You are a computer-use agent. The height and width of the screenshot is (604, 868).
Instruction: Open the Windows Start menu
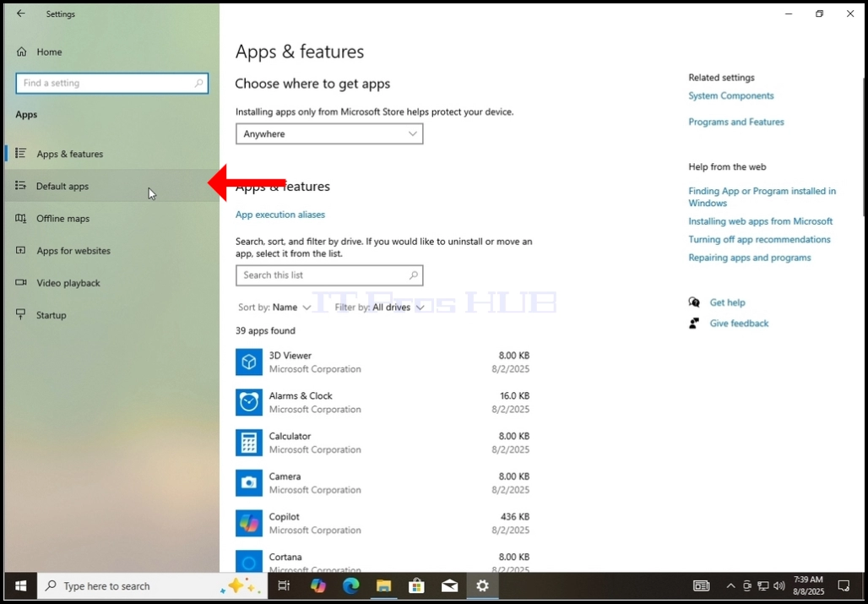21,585
